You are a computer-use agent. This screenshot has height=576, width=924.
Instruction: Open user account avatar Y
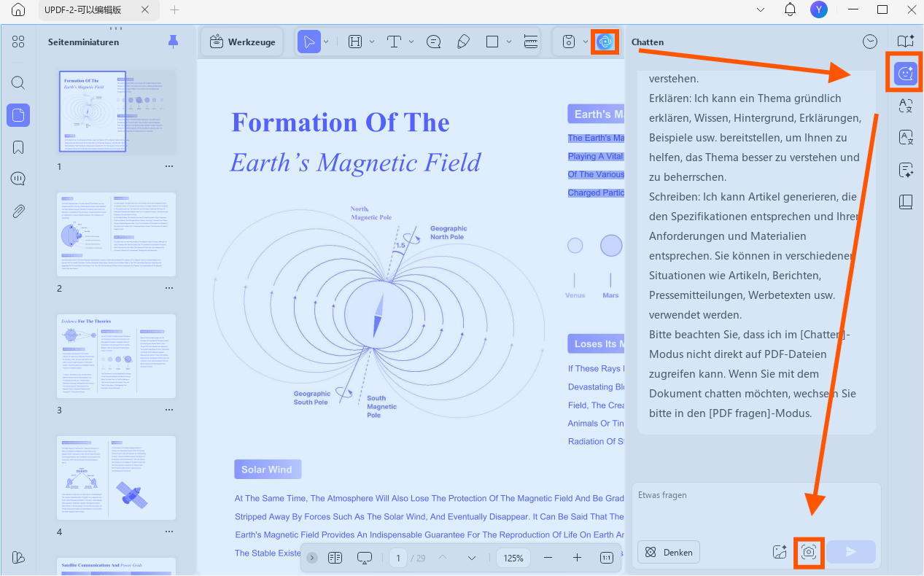[819, 9]
